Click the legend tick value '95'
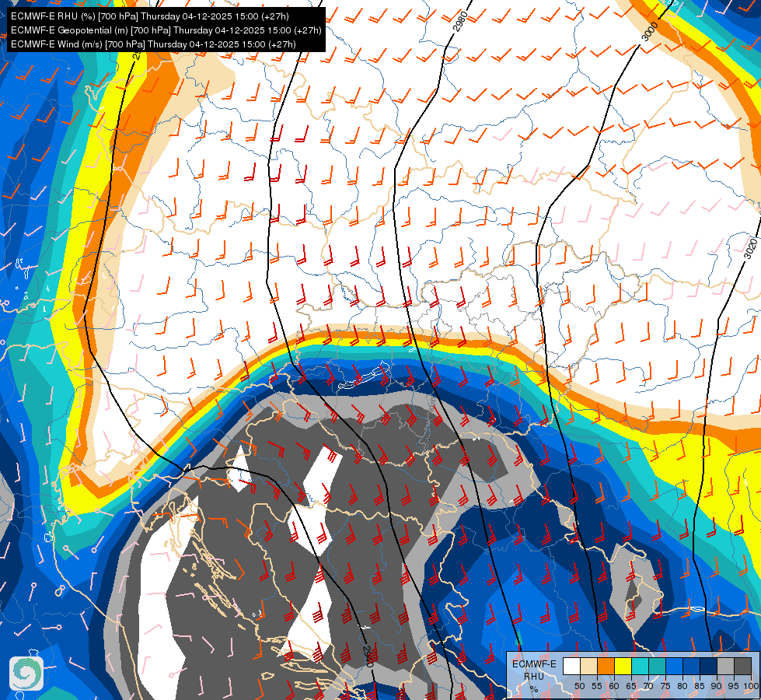 pyautogui.click(x=734, y=686)
